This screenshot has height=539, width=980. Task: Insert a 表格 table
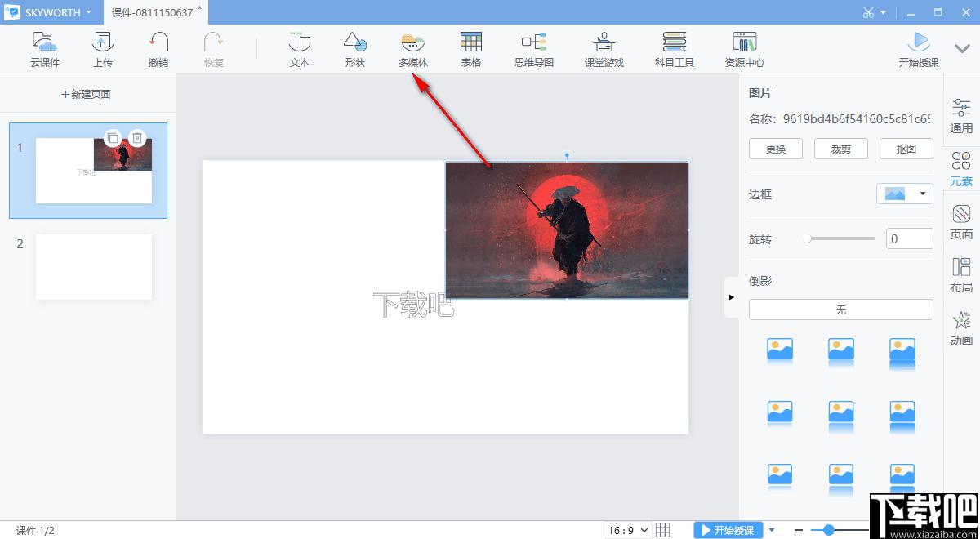tap(471, 49)
